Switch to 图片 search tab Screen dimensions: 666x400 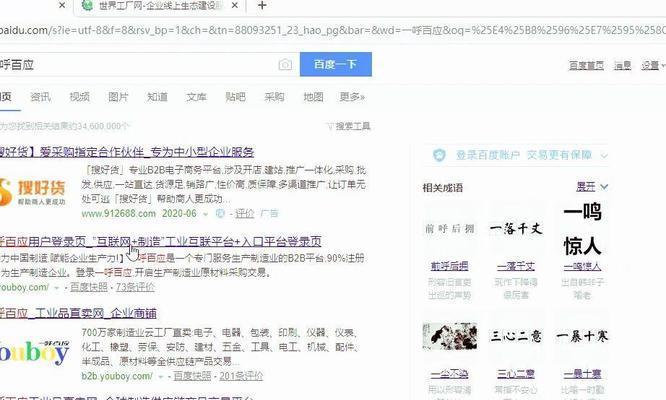(118, 97)
